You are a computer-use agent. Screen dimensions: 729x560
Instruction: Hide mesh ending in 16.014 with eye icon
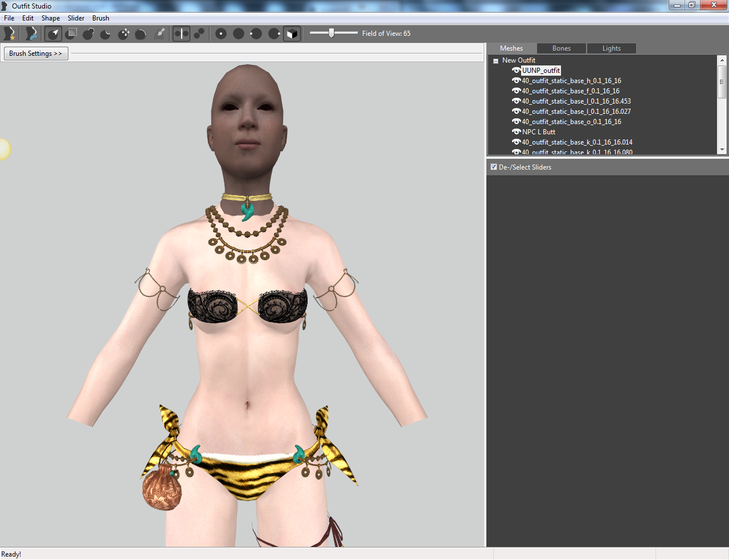coord(516,142)
